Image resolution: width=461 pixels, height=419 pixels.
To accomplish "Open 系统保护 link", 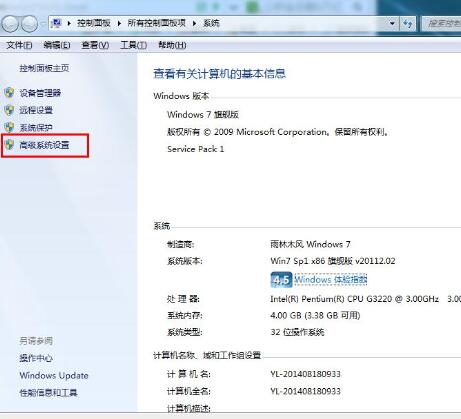I will point(36,128).
